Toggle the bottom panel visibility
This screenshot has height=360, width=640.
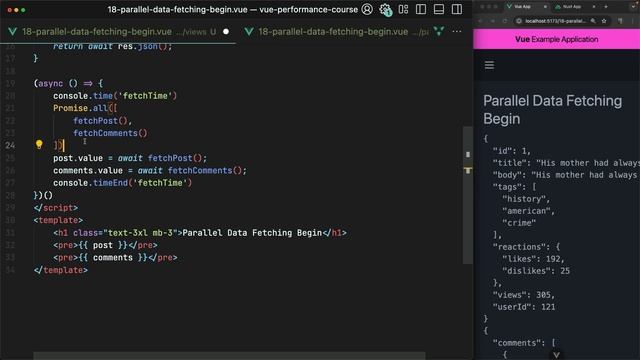[x=439, y=9]
